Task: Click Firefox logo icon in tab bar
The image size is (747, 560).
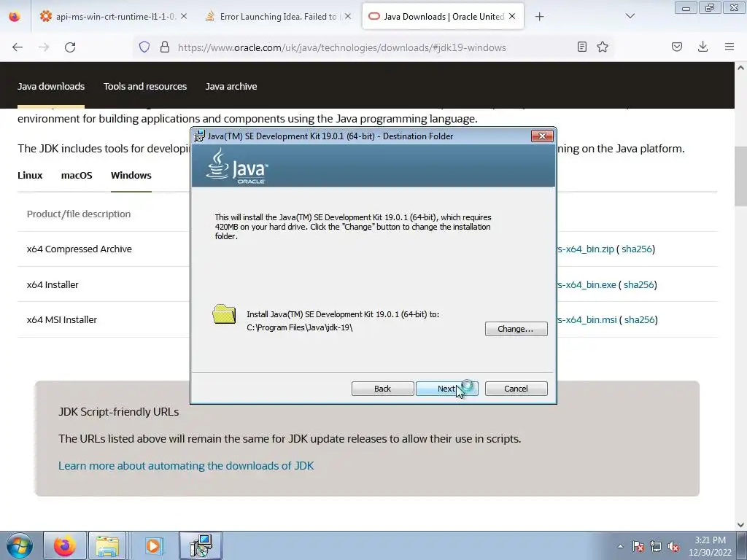Action: (15, 16)
